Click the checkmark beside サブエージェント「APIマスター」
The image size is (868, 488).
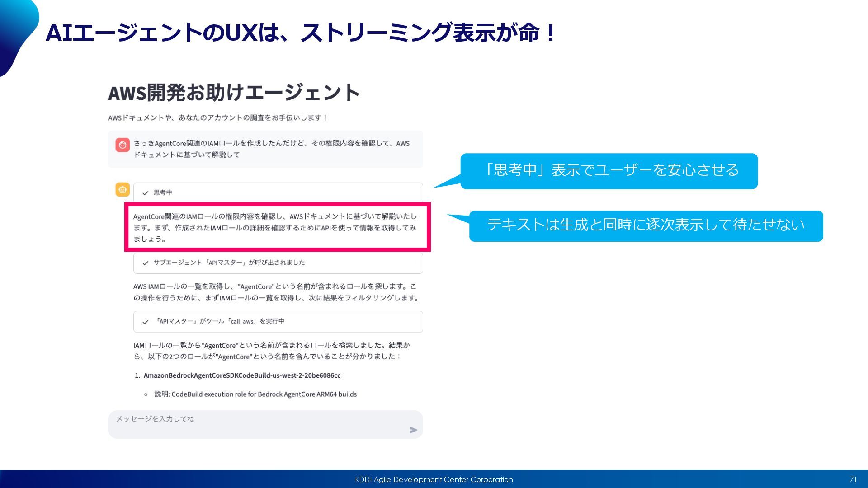pyautogui.click(x=146, y=263)
